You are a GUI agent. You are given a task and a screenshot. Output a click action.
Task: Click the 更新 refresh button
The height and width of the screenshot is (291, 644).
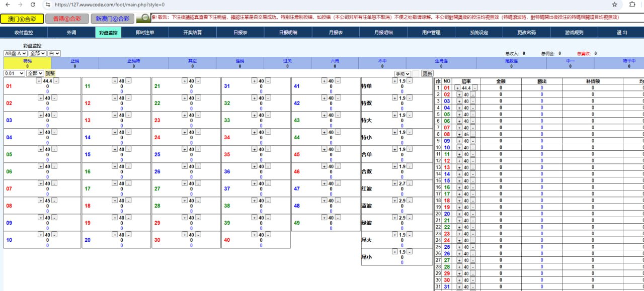[427, 74]
